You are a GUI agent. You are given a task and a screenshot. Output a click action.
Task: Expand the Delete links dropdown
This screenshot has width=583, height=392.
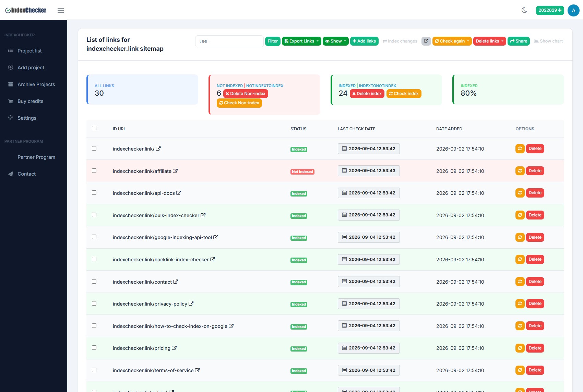(x=489, y=41)
